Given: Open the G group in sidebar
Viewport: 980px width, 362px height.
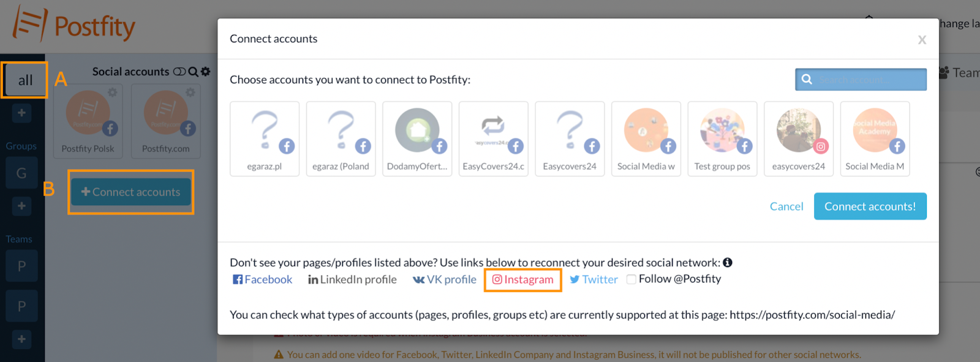Looking at the screenshot, I should click(x=21, y=173).
